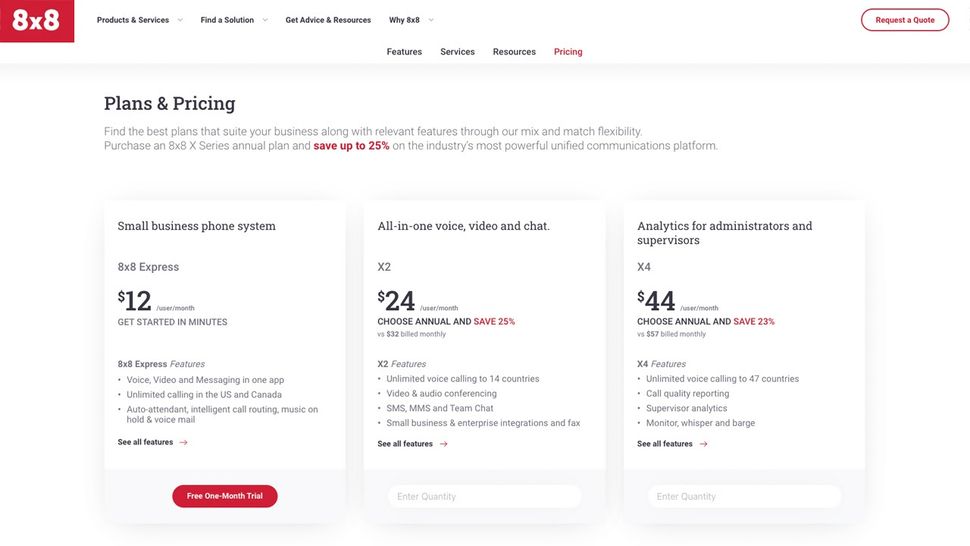Focus the X4 Enter Quantity input
The width and height of the screenshot is (970, 546).
[x=744, y=496]
